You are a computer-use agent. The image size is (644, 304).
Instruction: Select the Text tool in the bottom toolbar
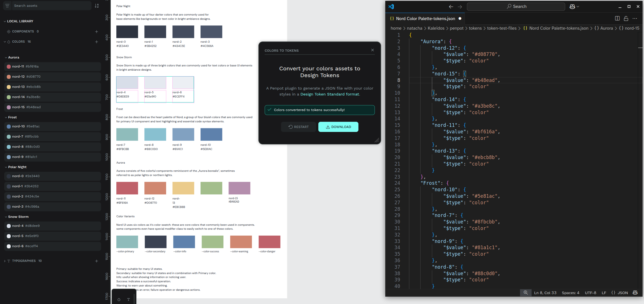click(128, 299)
